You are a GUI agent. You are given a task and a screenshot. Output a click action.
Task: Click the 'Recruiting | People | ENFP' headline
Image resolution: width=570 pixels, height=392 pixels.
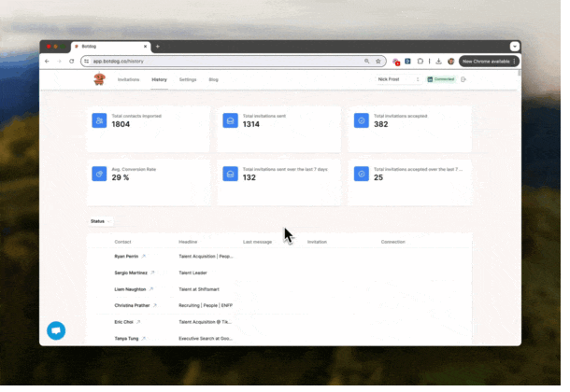pos(206,305)
